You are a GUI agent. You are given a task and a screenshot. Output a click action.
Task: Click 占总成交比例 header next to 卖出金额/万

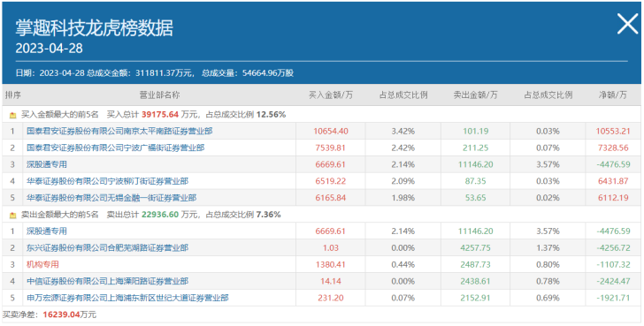coord(548,95)
